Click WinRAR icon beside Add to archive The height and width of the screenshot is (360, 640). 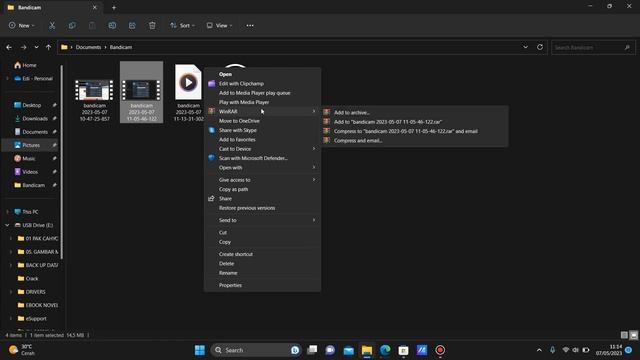(x=327, y=112)
